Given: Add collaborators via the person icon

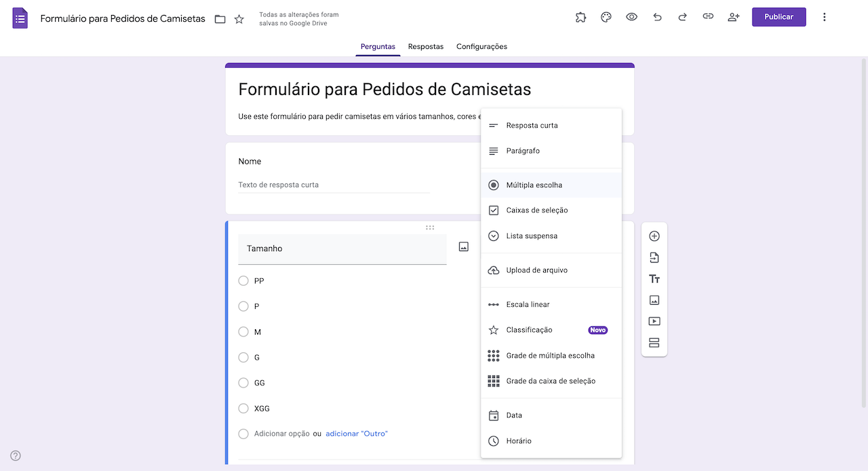Looking at the screenshot, I should point(733,16).
